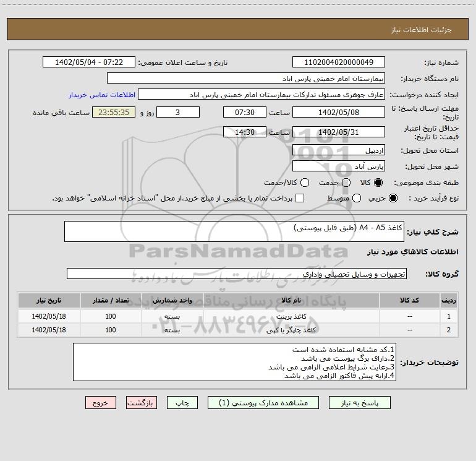This screenshot has width=476, height=461.
Task: Open مشاهده مدارک پیوستی (1) button
Action: [x=263, y=403]
